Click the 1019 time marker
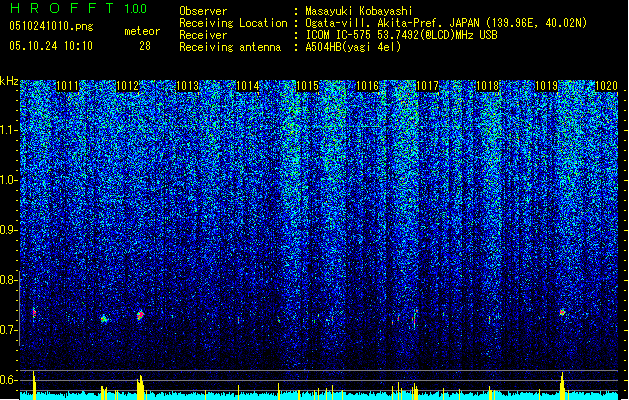The width and height of the screenshot is (629, 400). [547, 86]
